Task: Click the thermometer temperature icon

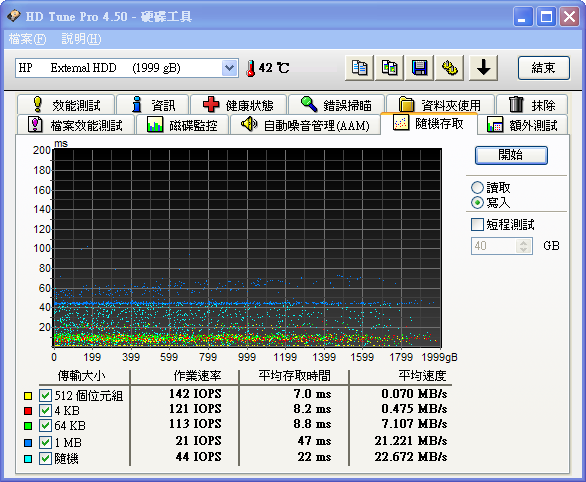Action: click(x=251, y=68)
